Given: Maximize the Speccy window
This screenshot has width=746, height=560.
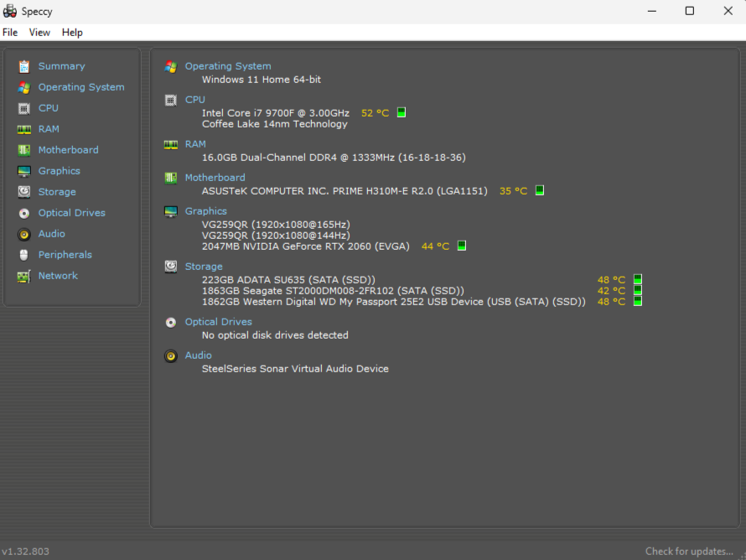Looking at the screenshot, I should pos(689,11).
